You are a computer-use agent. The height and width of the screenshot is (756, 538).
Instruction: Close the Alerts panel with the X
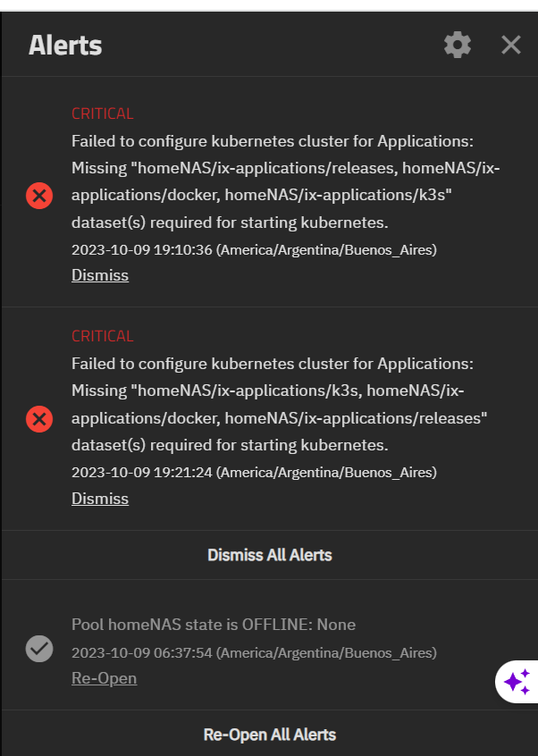511,46
